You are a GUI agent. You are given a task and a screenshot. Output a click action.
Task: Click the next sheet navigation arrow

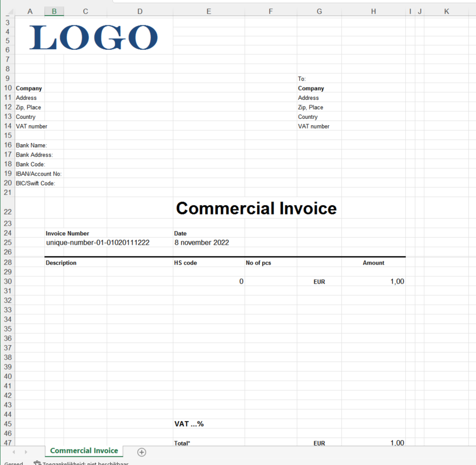tap(25, 452)
